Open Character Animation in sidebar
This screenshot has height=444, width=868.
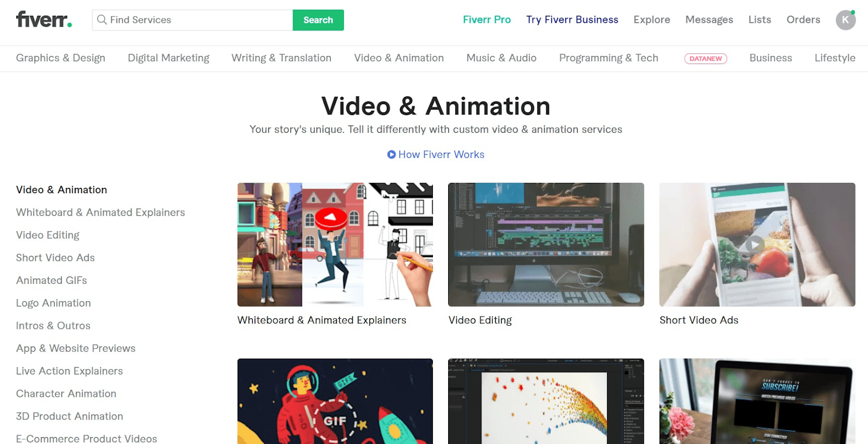pos(66,394)
